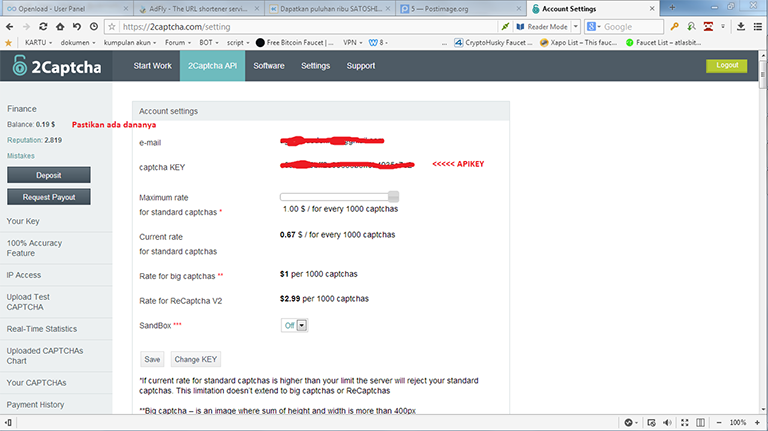This screenshot has height=431, width=768.
Task: Open Your Key in the sidebar
Action: [23, 221]
